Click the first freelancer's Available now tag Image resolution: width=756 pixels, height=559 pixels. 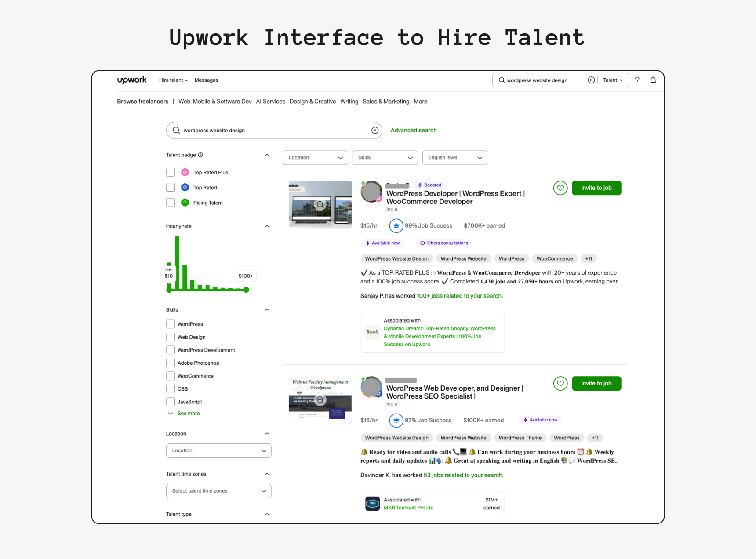coord(382,243)
